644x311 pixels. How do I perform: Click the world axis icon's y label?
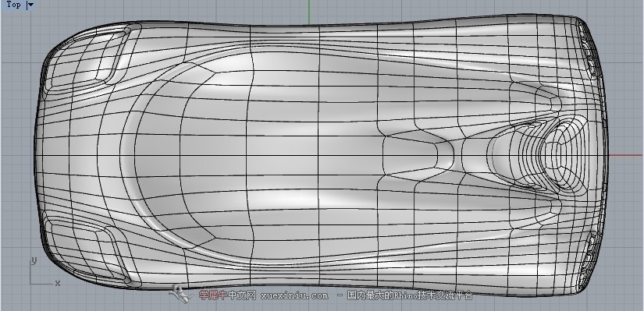pyautogui.click(x=34, y=261)
